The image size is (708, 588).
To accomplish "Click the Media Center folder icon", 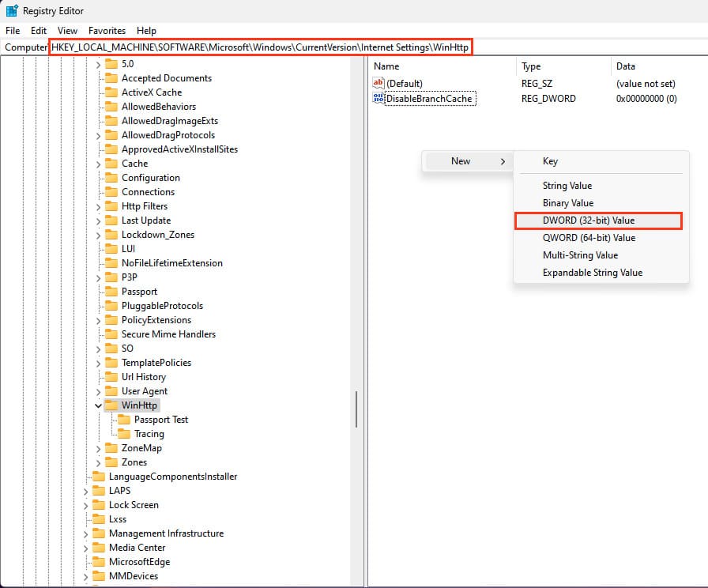I will [x=98, y=548].
